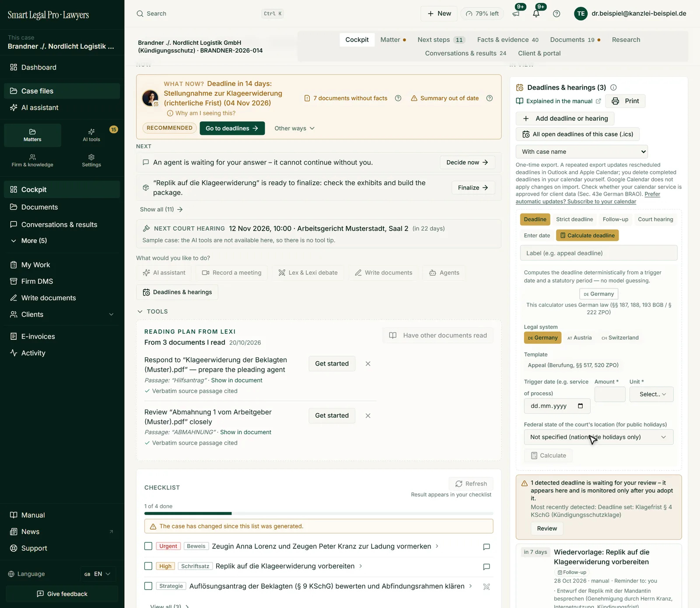Screen dimensions: 700x608
Task: Select the Follow-up type
Action: tap(615, 219)
